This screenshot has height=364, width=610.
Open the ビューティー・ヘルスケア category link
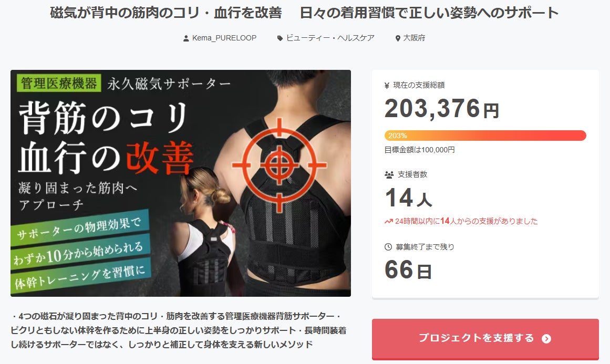tap(330, 38)
